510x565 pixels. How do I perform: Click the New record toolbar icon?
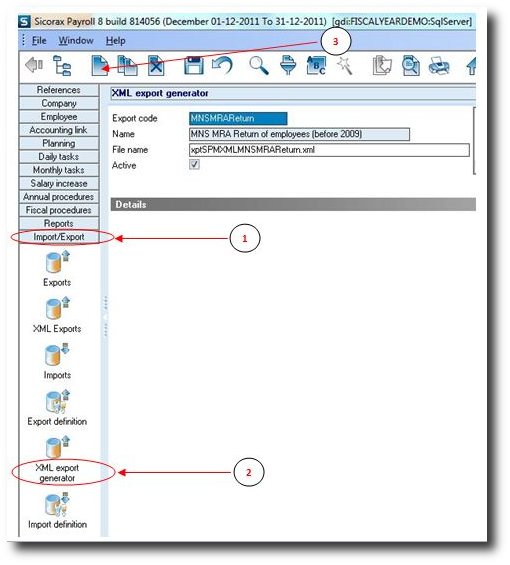pyautogui.click(x=100, y=66)
